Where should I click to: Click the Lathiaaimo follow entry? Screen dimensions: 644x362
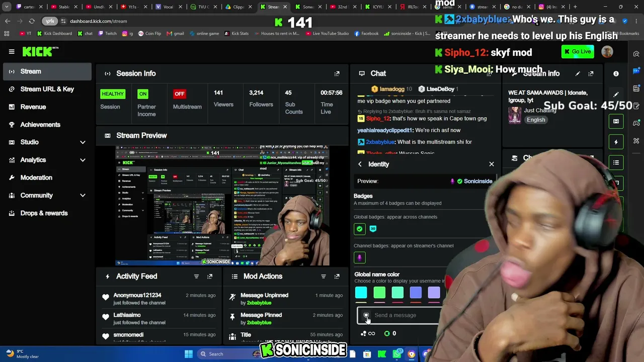coord(159,318)
